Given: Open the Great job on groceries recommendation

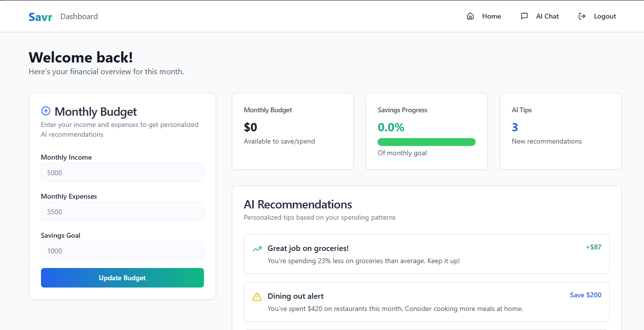Looking at the screenshot, I should pyautogui.click(x=426, y=254).
